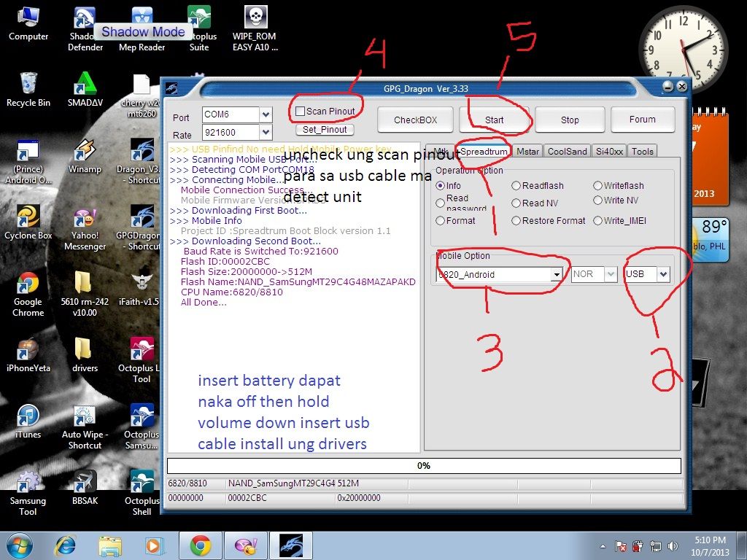This screenshot has width=747, height=560.
Task: Click the CheckBOX button
Action: point(415,120)
